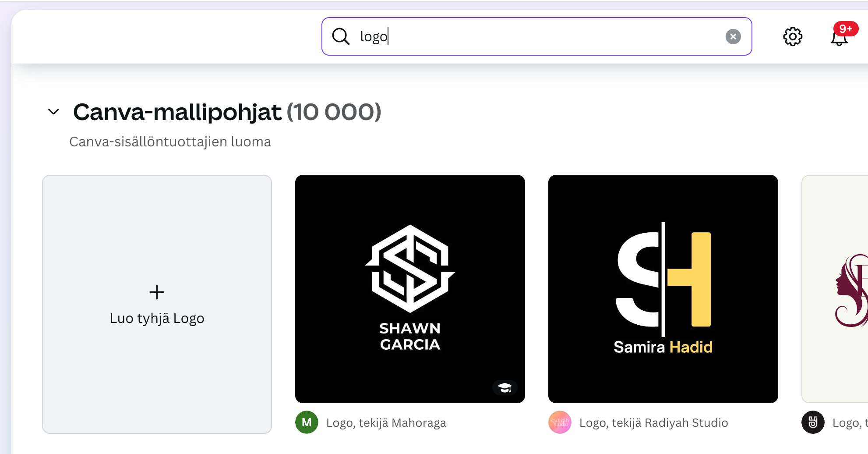Click the Radiyah Studio pink avatar
The height and width of the screenshot is (454, 868).
(x=560, y=422)
